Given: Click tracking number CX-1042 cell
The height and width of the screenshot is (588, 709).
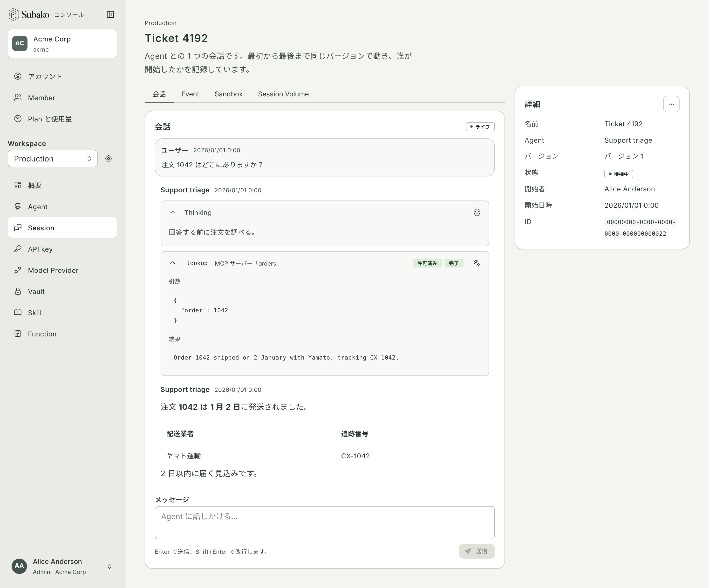Looking at the screenshot, I should [x=355, y=456].
